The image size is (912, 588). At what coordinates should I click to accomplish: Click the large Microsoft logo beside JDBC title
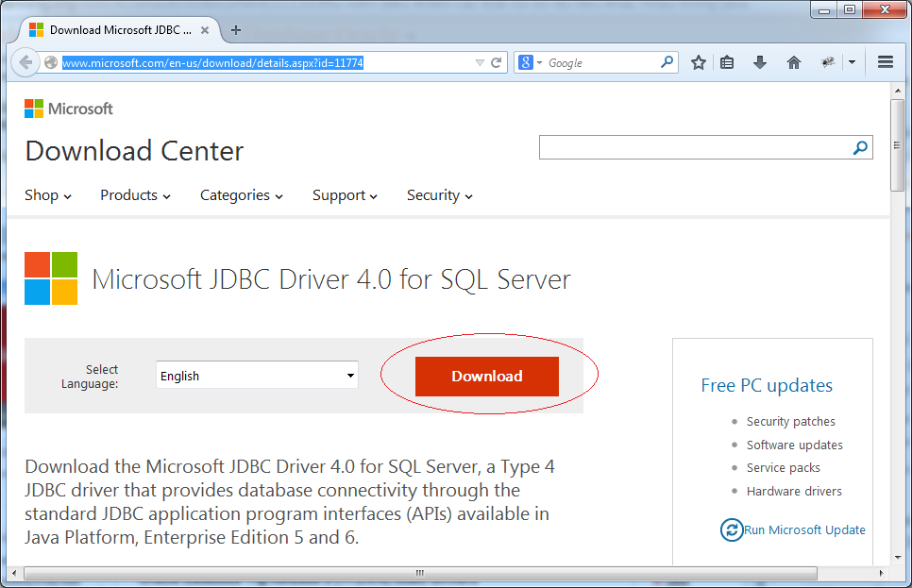pyautogui.click(x=51, y=278)
